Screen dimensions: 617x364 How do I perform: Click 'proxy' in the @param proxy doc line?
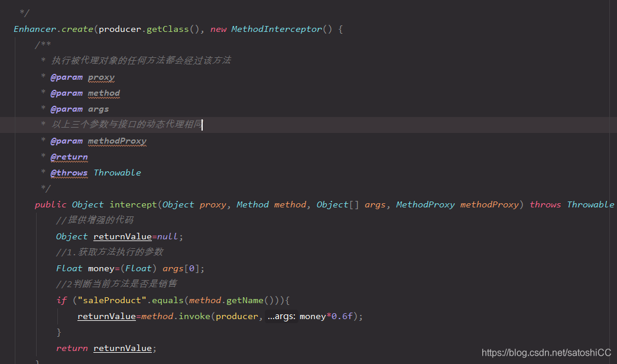[x=101, y=77]
